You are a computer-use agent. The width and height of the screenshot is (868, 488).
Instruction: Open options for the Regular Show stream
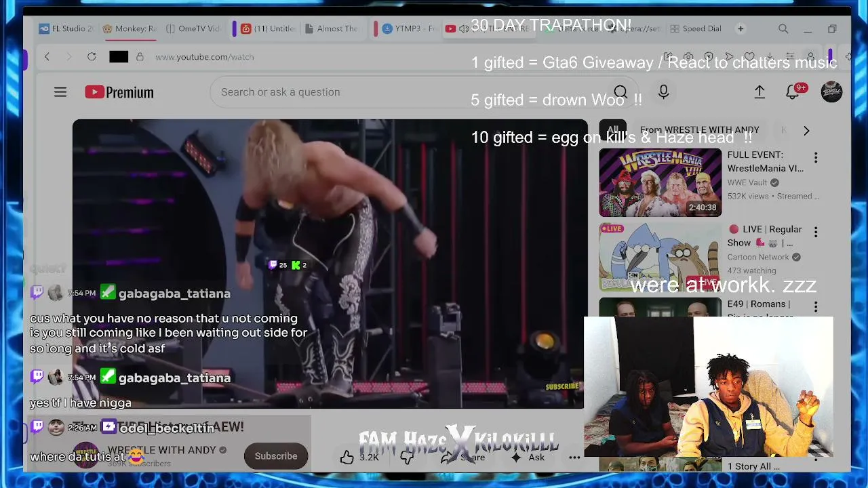(x=816, y=232)
